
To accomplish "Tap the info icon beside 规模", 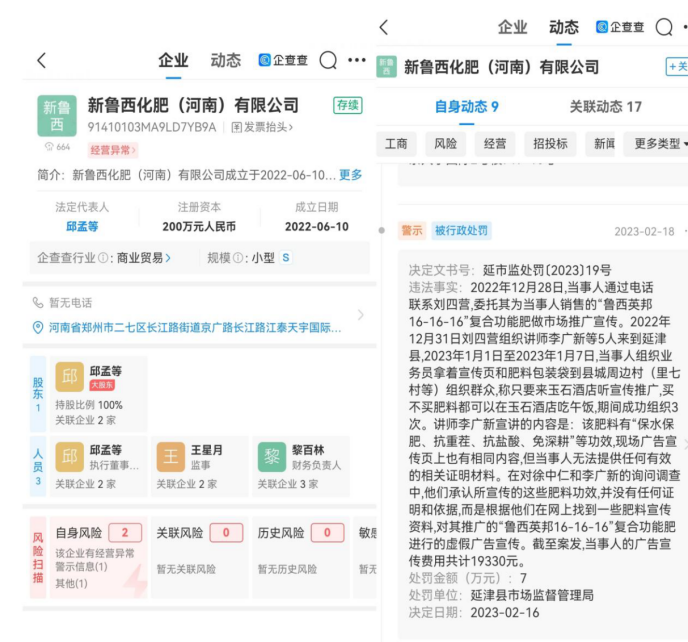I will 238,258.
